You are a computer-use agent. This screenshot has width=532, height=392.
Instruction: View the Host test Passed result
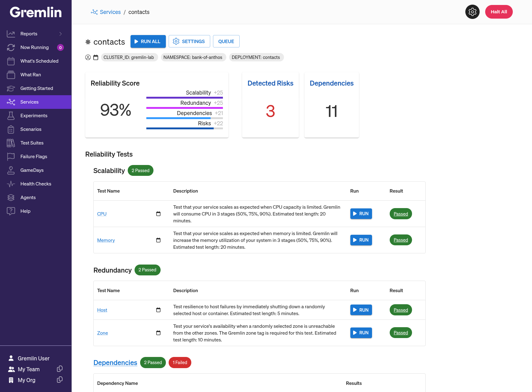401,310
